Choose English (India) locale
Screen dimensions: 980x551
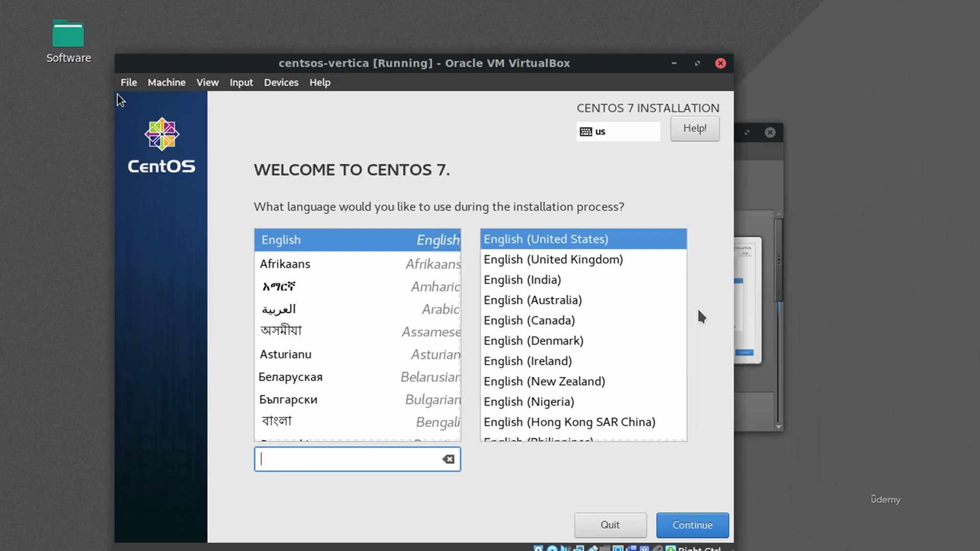pos(583,280)
